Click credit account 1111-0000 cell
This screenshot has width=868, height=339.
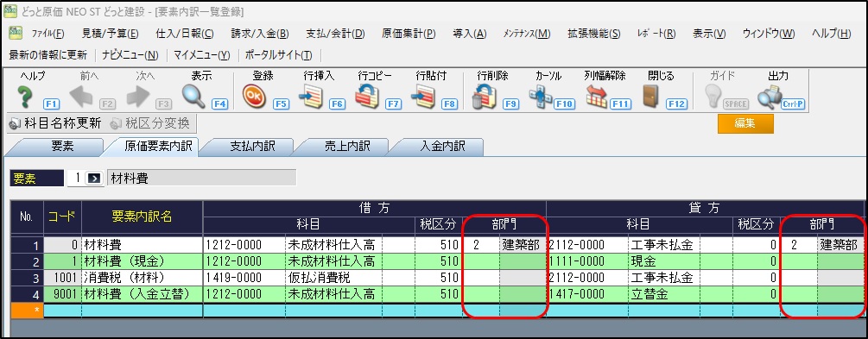[x=586, y=261]
